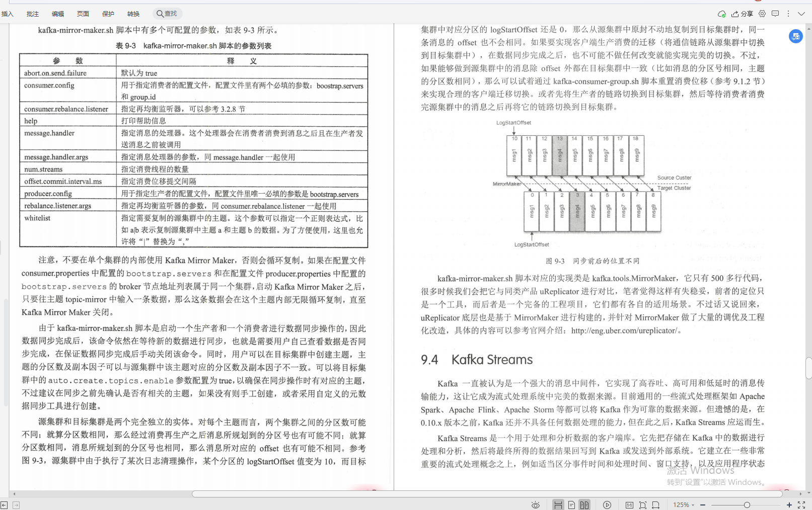812x510 pixels.
Task: Click the Source Custer label in diagram
Action: [674, 178]
